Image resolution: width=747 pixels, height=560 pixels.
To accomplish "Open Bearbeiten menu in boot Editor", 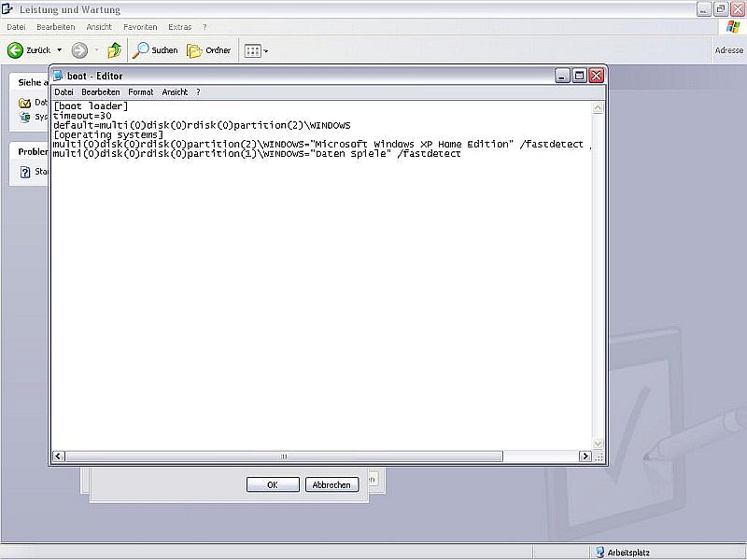I will point(101,91).
